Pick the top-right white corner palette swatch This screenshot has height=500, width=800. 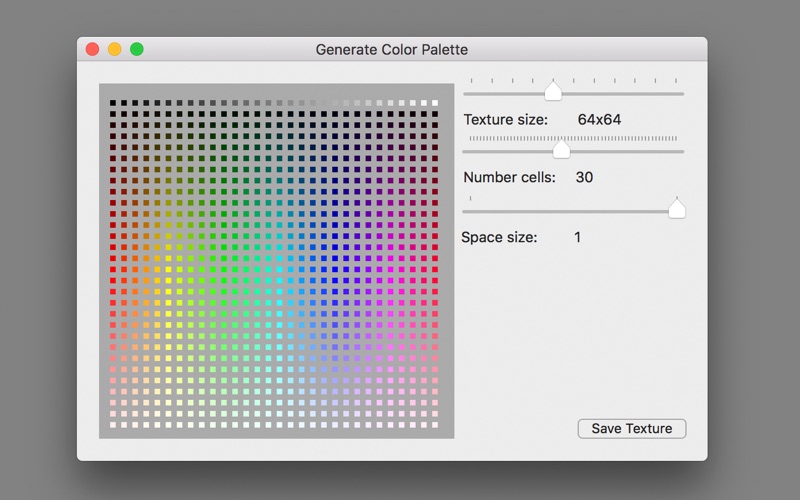click(x=435, y=103)
